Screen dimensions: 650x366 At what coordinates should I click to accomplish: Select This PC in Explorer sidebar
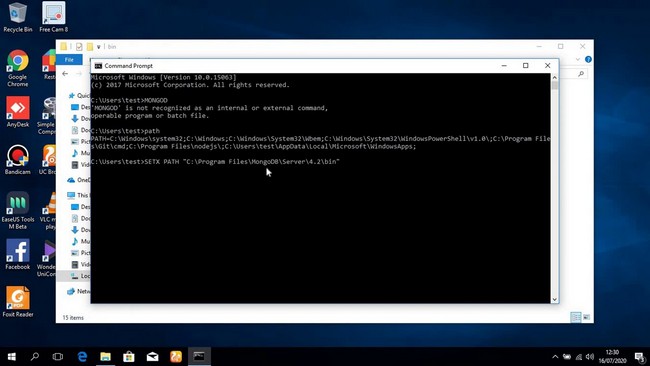tap(78, 195)
